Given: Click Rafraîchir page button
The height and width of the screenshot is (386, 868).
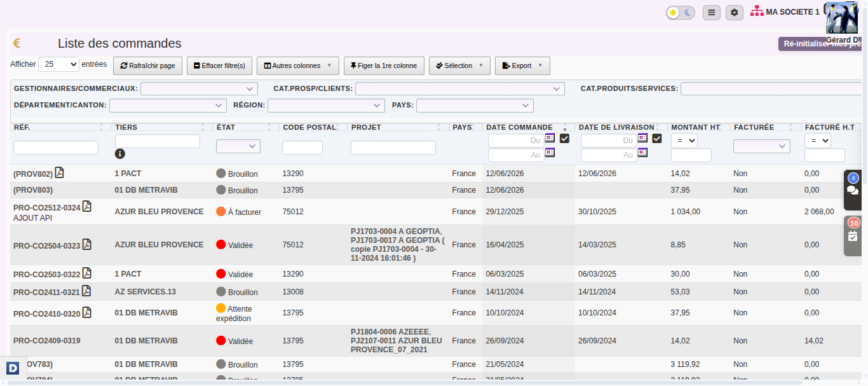Looking at the screenshot, I should [148, 65].
